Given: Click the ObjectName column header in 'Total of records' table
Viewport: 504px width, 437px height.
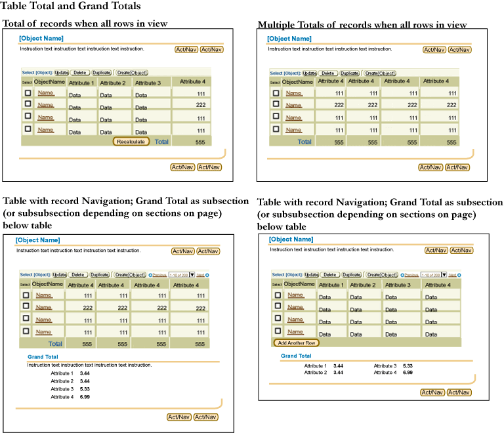Looking at the screenshot, I should (x=49, y=82).
